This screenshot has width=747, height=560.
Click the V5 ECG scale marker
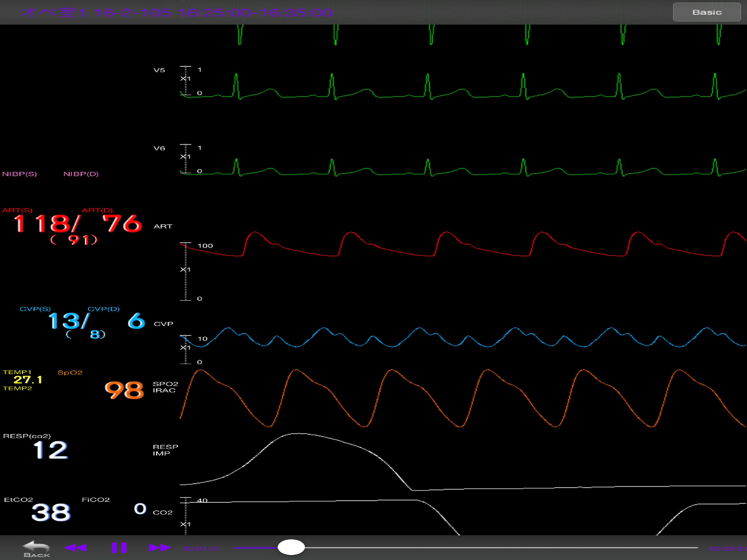185,80
